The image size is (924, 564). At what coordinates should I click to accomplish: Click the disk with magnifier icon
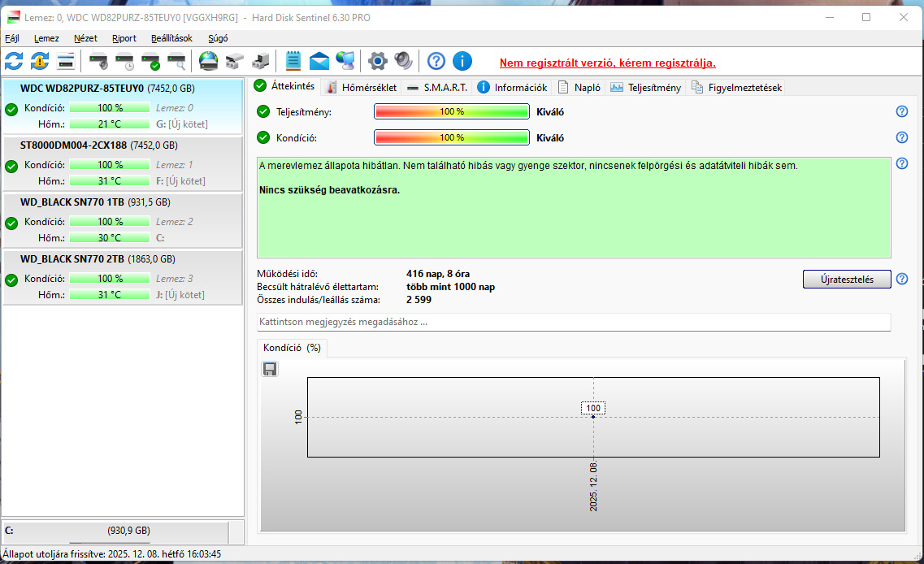tap(176, 61)
